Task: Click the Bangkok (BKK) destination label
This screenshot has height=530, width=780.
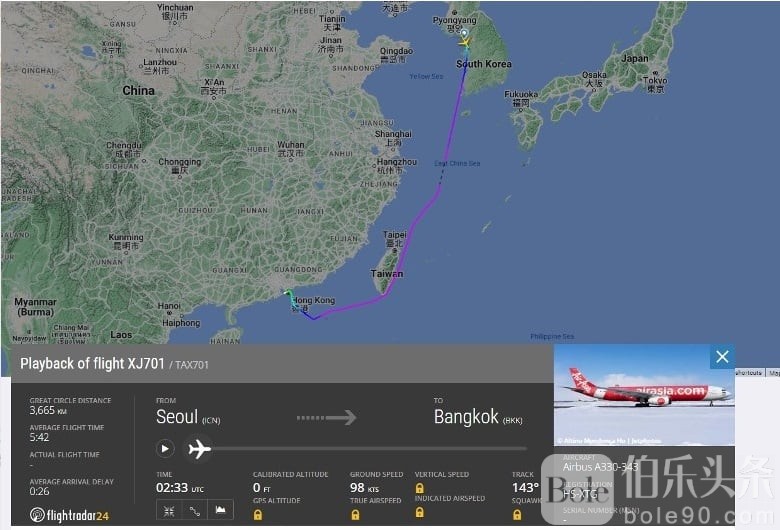Action: coord(478,417)
